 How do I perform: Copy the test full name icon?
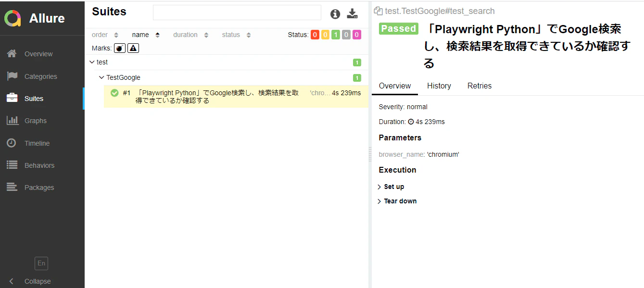(x=378, y=11)
